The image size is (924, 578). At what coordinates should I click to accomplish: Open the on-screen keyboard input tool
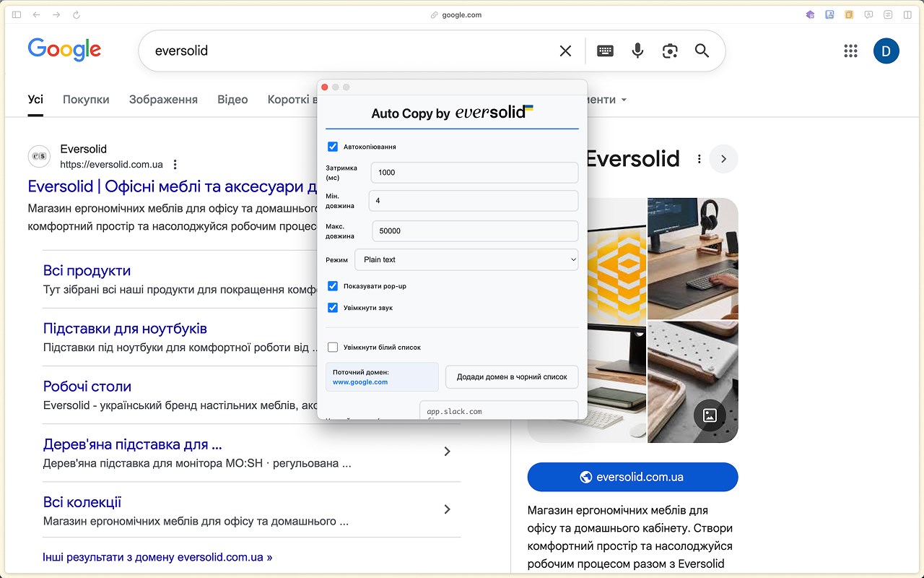pos(605,51)
